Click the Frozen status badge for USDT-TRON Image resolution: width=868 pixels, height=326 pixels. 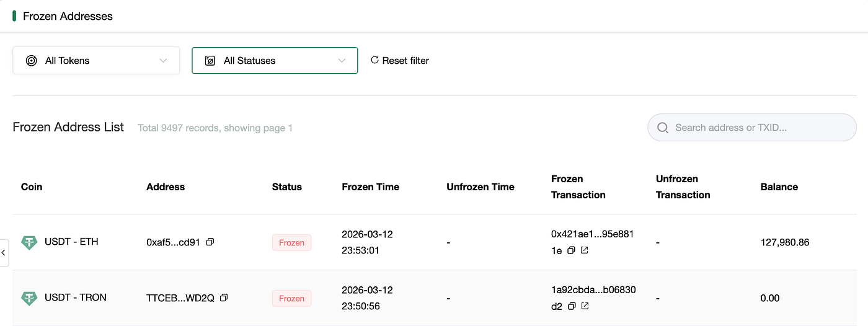[291, 299]
